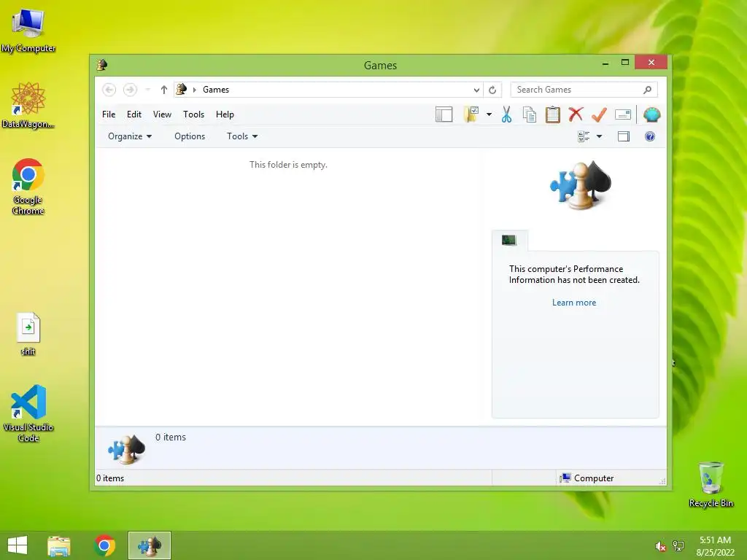Go up one level with Up arrow

[164, 90]
